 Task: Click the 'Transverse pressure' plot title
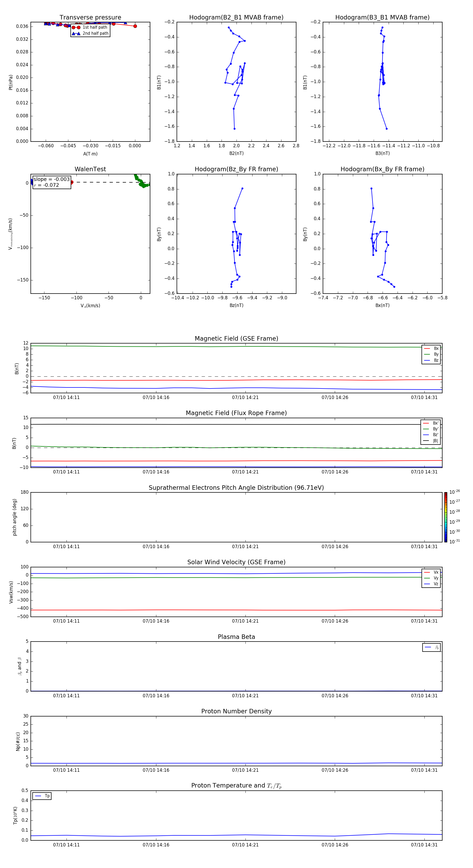[x=90, y=18]
